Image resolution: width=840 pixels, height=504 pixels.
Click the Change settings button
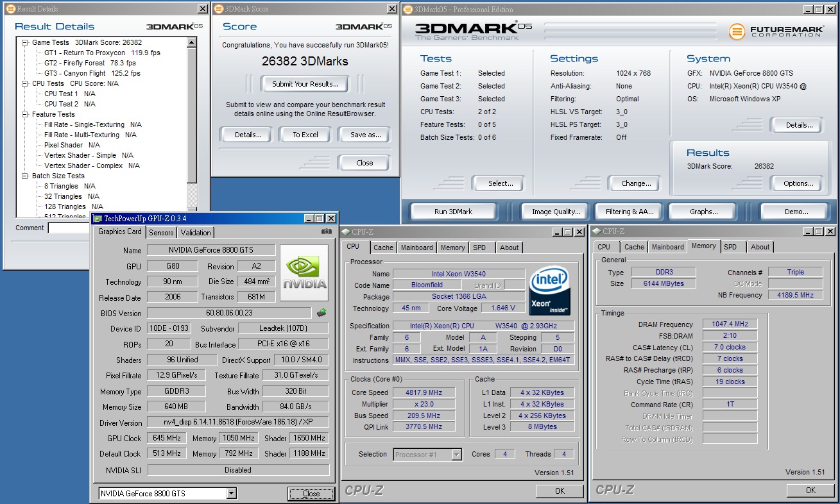point(636,183)
